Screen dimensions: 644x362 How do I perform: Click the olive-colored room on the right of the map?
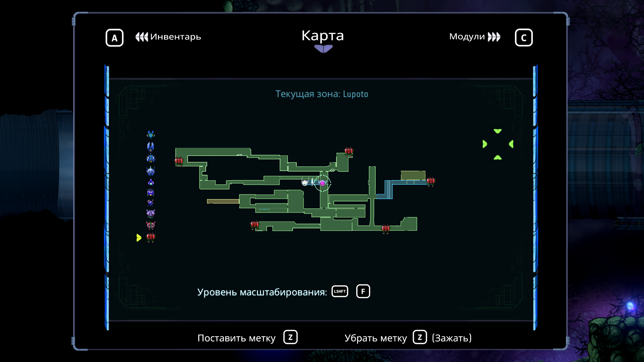point(413,175)
